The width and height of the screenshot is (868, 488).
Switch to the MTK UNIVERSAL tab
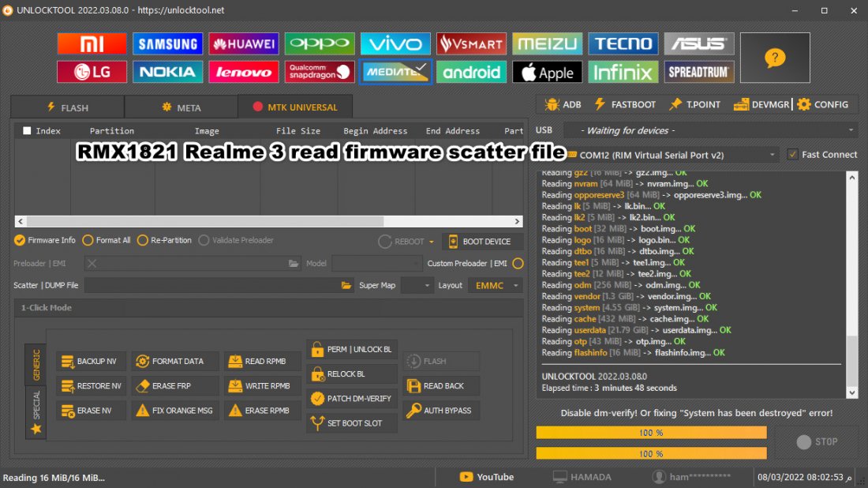coord(295,107)
